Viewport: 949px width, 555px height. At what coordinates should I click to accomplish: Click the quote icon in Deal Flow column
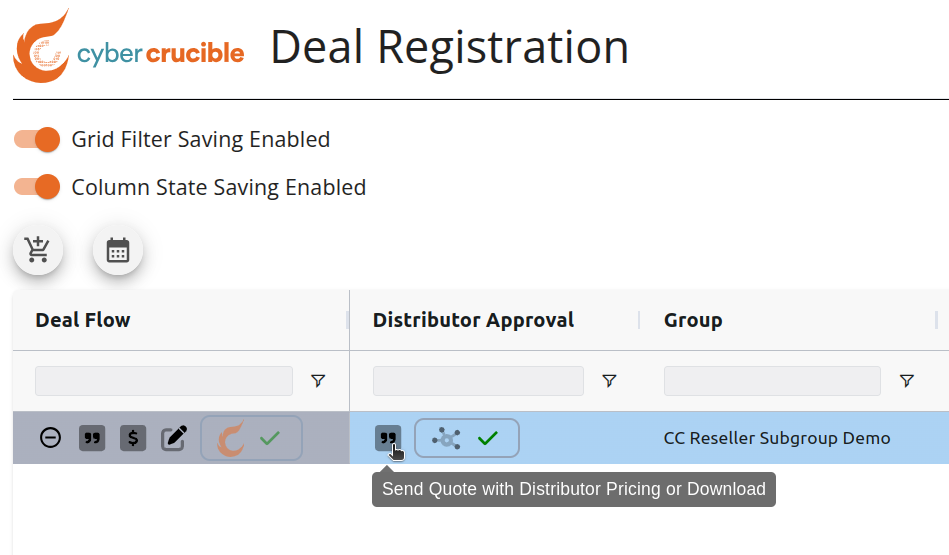[x=92, y=438]
